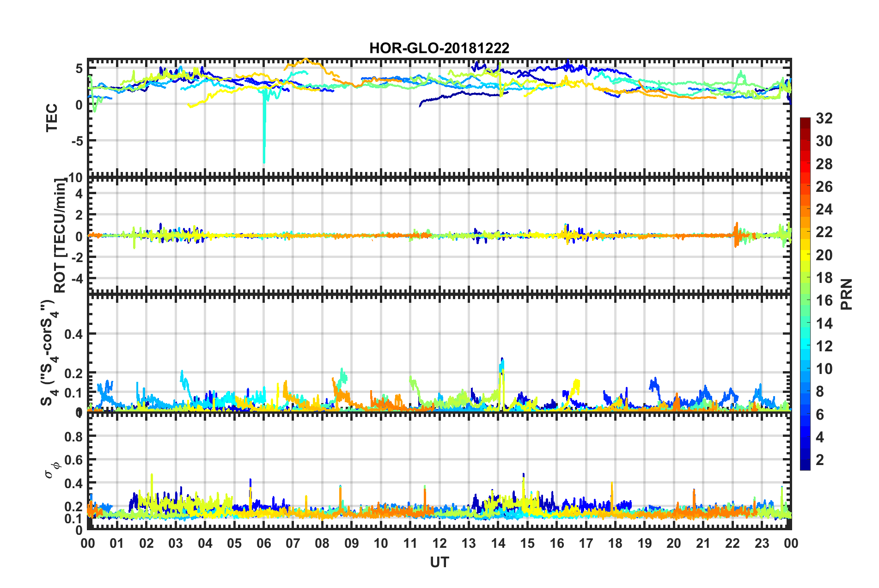Screen dimensions: 879x588
Task: Click the 01 hour tick label
Action: [117, 544]
